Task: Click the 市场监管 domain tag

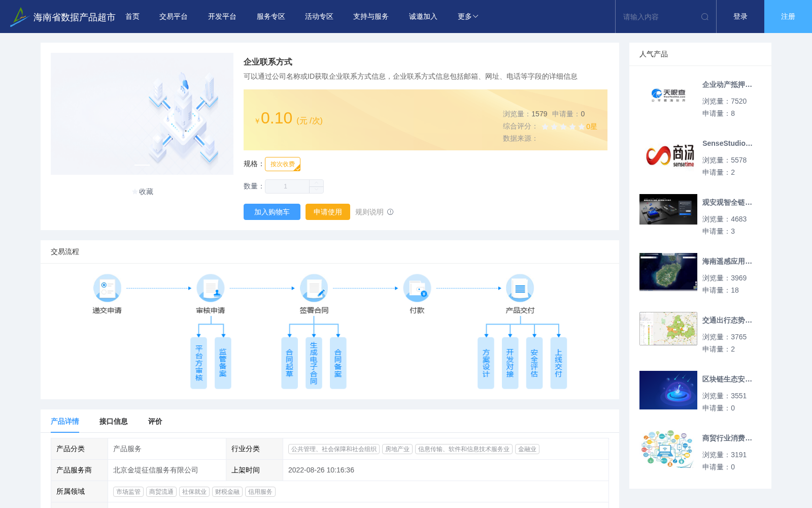Action: pyautogui.click(x=128, y=492)
